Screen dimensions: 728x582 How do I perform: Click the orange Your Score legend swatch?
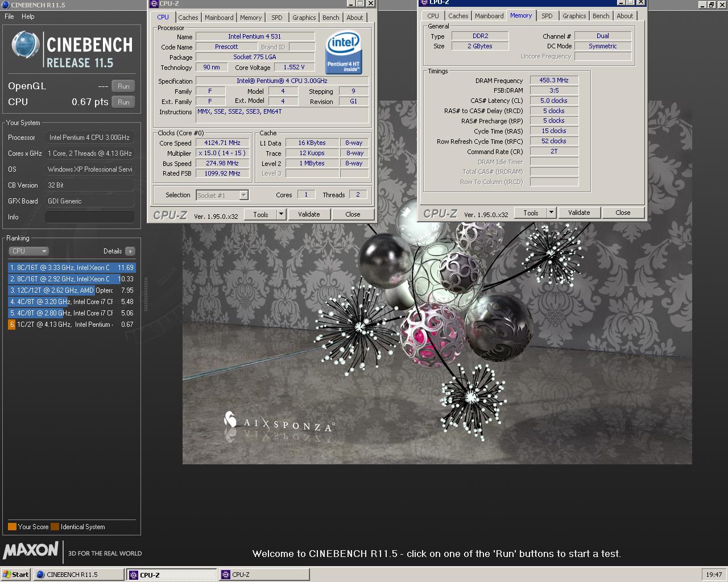tap(12, 527)
